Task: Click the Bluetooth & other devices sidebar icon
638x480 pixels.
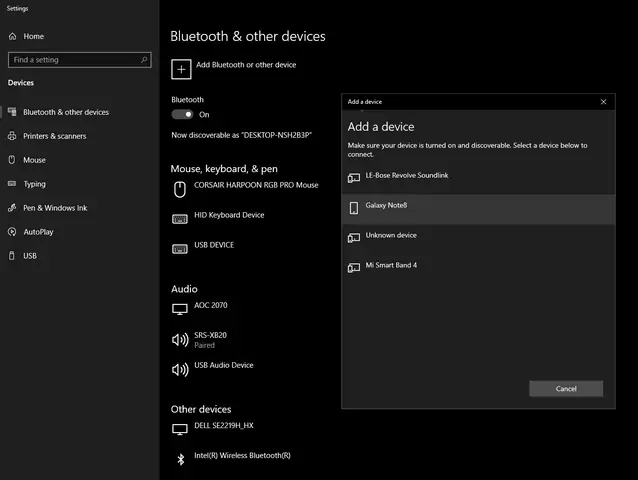Action: pyautogui.click(x=12, y=112)
